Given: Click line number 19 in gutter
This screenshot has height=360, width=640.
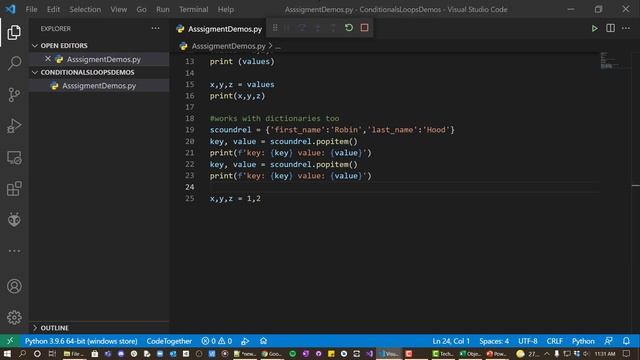Looking at the screenshot, I should pos(189,130).
